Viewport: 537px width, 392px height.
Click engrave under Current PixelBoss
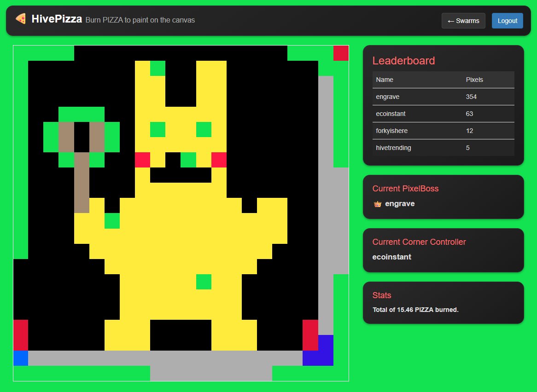pyautogui.click(x=400, y=204)
